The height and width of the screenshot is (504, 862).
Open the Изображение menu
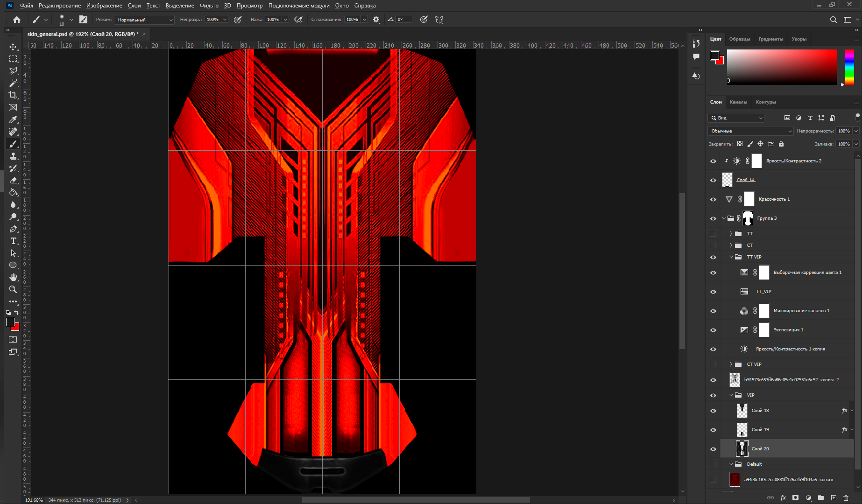tap(104, 6)
